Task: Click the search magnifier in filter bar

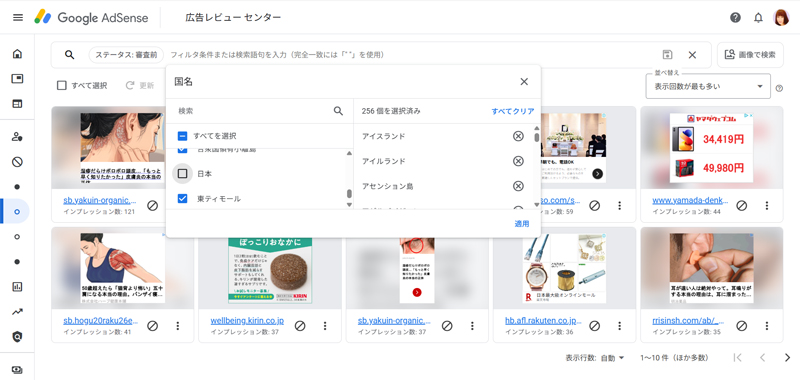Action: coord(70,55)
